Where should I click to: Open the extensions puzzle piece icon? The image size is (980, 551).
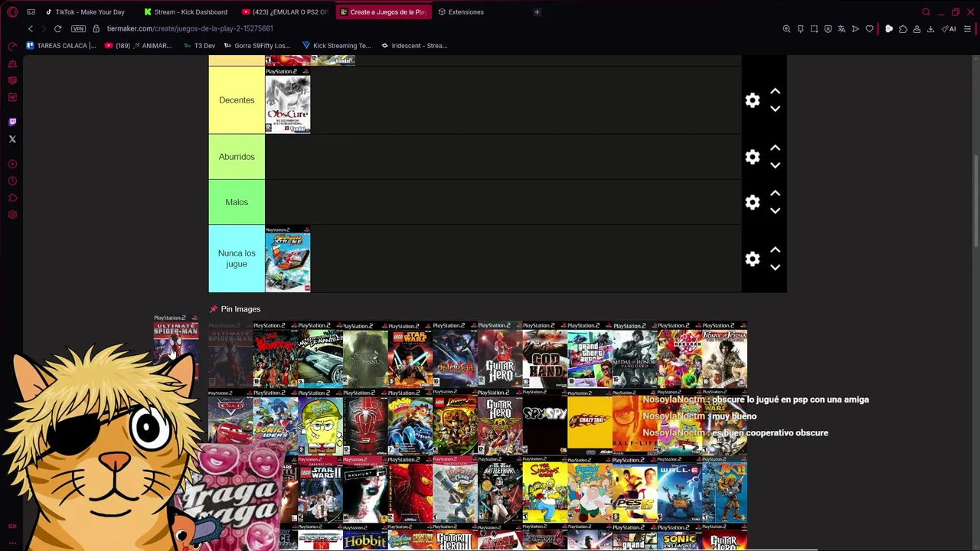click(x=903, y=29)
